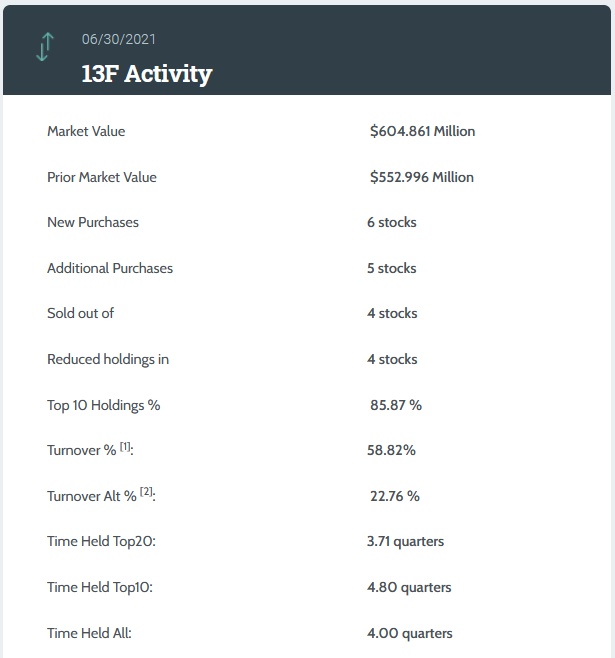This screenshot has height=658, width=615.
Task: Select the Reduced holdings in label
Action: (x=108, y=359)
